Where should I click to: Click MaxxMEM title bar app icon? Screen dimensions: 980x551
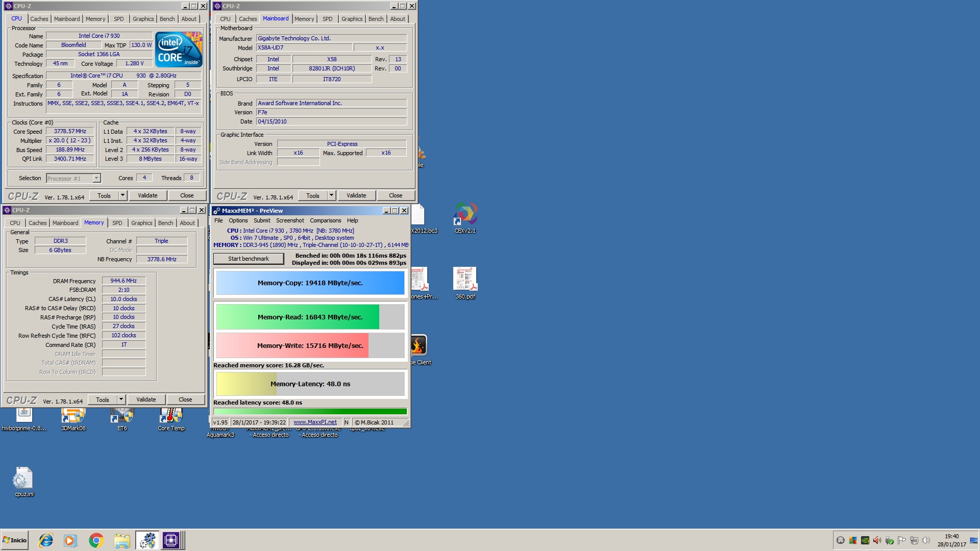pos(216,211)
